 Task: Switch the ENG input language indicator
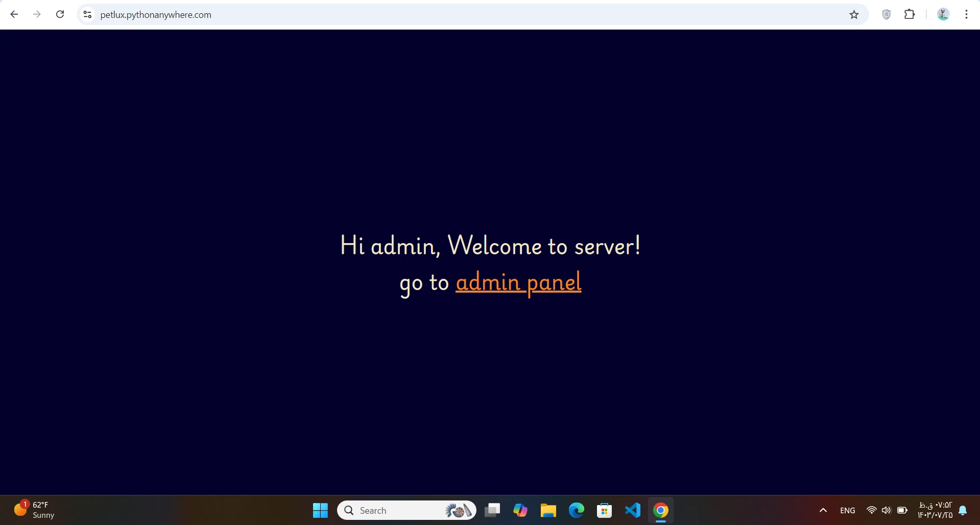coord(847,510)
